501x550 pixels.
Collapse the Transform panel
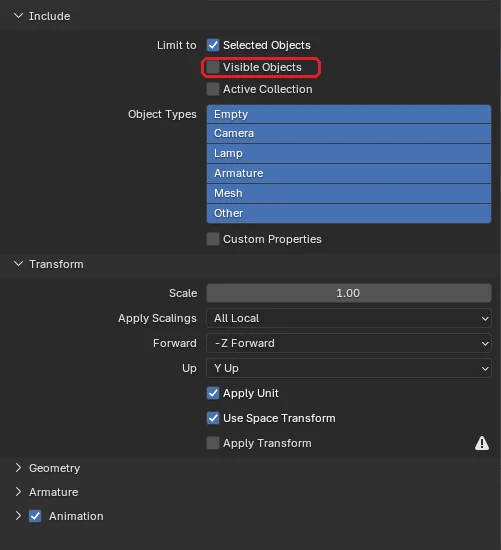[x=18, y=264]
